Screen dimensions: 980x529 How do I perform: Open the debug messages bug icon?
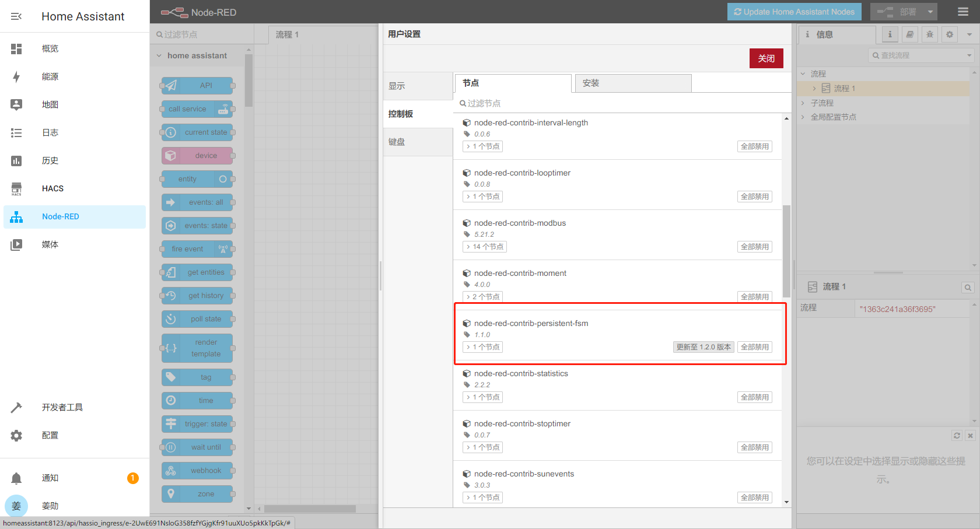tap(930, 34)
